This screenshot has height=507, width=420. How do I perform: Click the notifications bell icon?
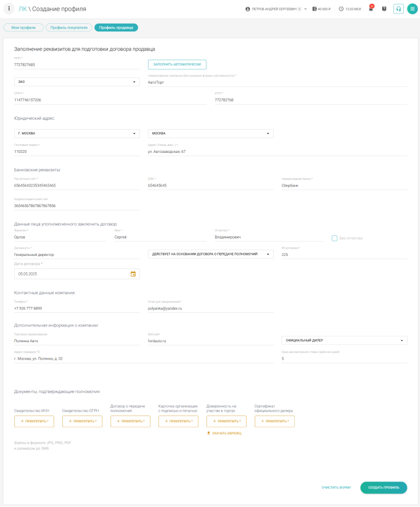click(371, 9)
